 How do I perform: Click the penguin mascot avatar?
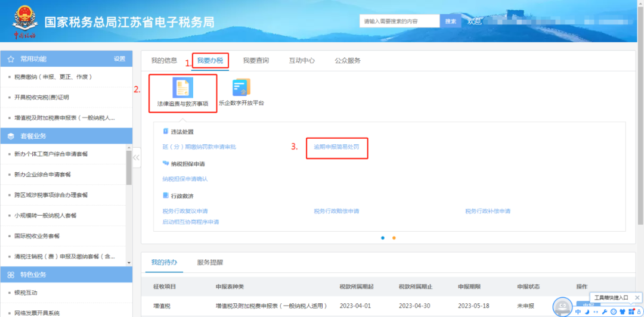tap(563, 306)
